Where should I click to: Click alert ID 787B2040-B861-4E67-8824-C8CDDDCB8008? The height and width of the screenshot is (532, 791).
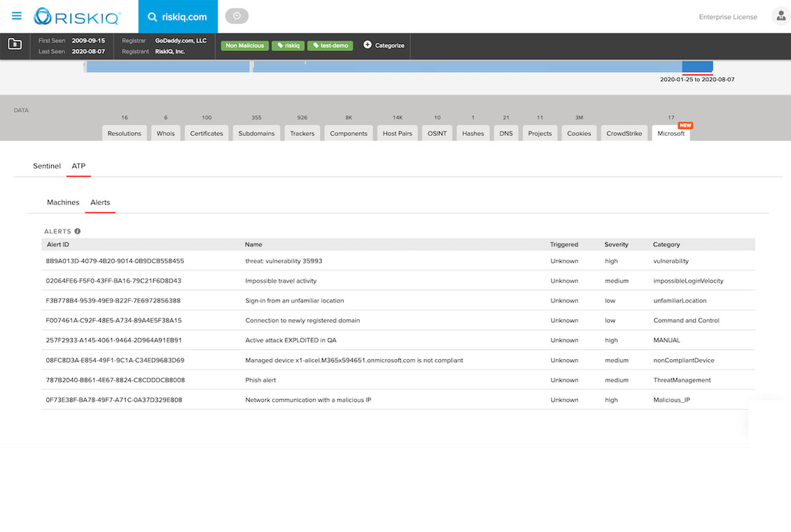click(x=115, y=380)
